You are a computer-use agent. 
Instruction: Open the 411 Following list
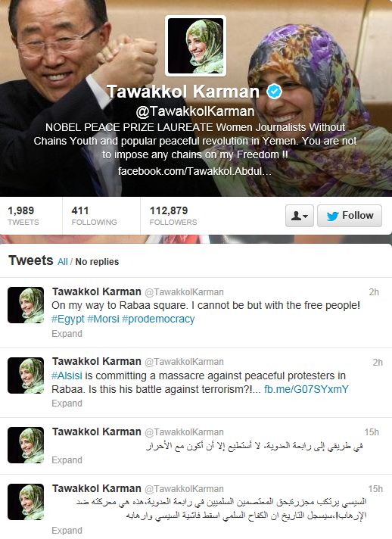point(94,216)
